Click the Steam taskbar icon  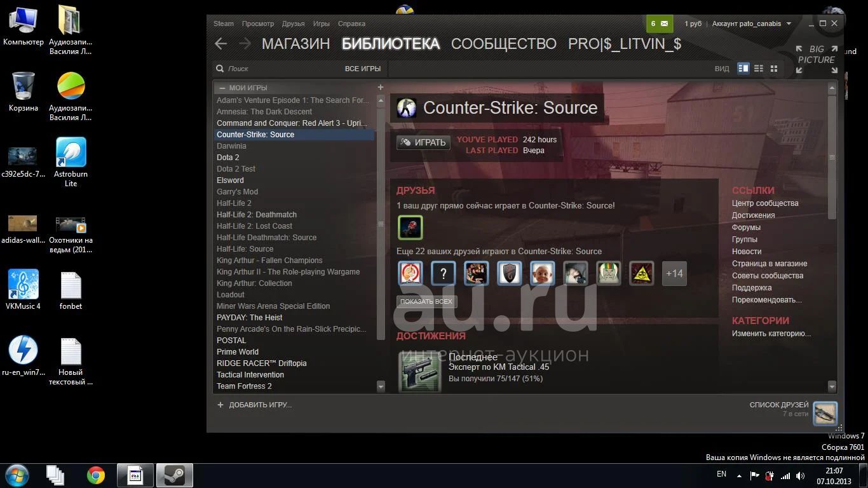pos(174,475)
